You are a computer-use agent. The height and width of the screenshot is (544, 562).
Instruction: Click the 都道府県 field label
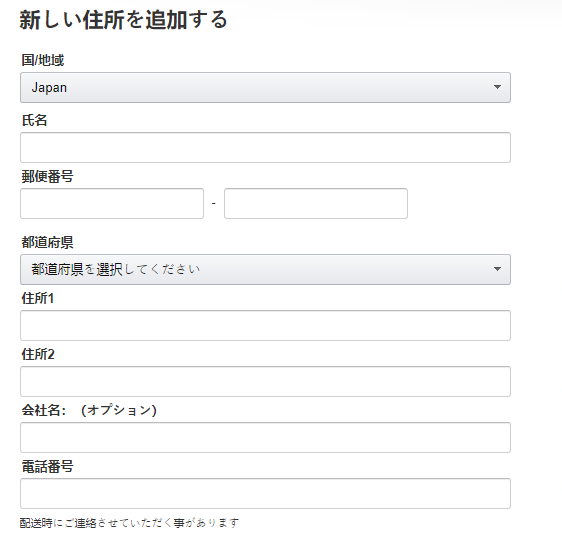[47, 242]
